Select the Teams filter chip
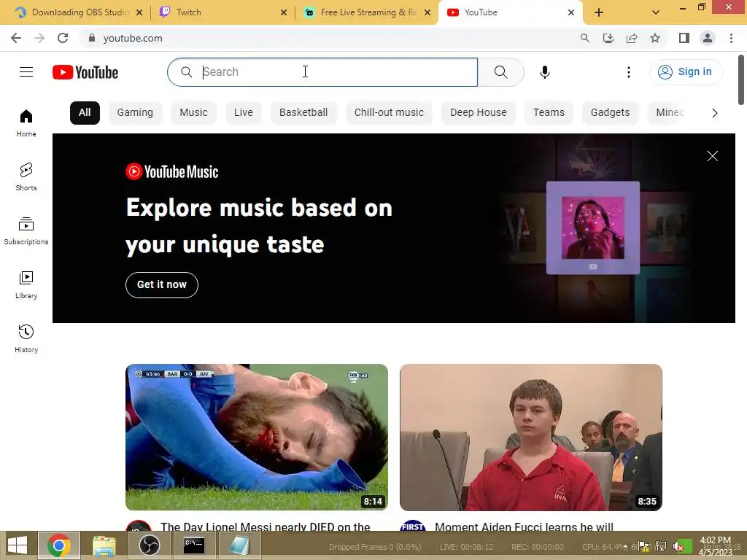747x560 pixels. [x=549, y=113]
